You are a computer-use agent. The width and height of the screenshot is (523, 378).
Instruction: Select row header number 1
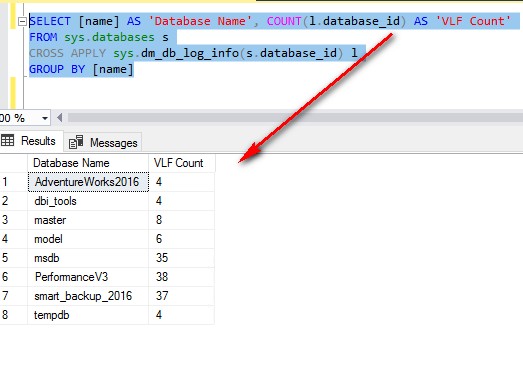tap(14, 182)
